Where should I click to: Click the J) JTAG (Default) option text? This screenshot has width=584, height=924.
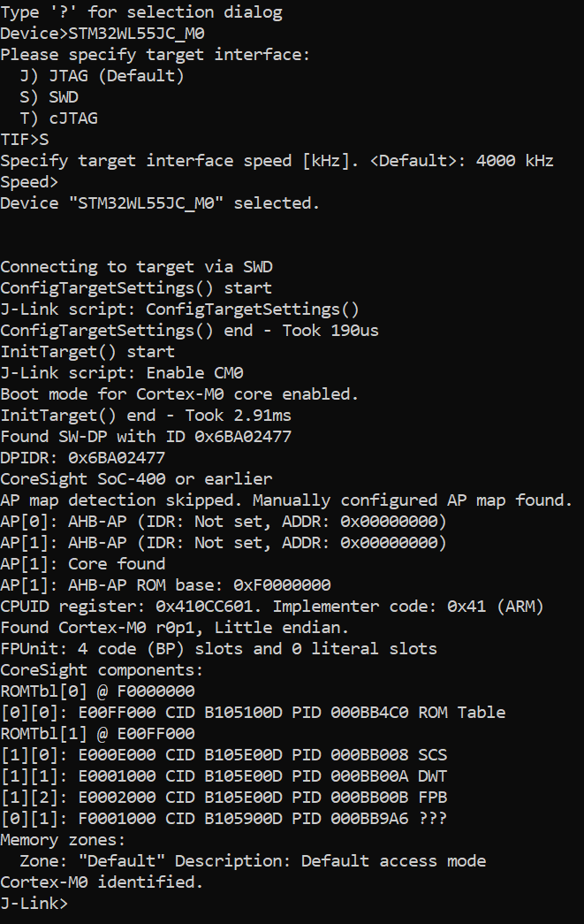[102, 76]
